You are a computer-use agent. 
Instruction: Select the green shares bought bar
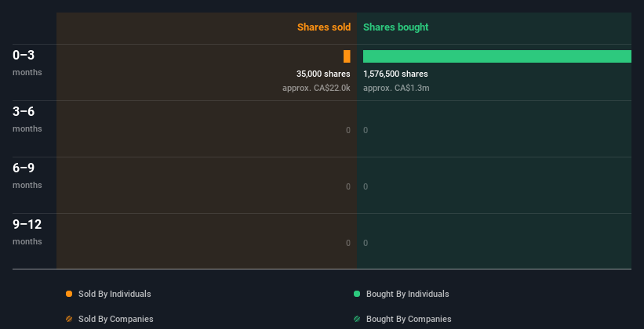(497, 56)
